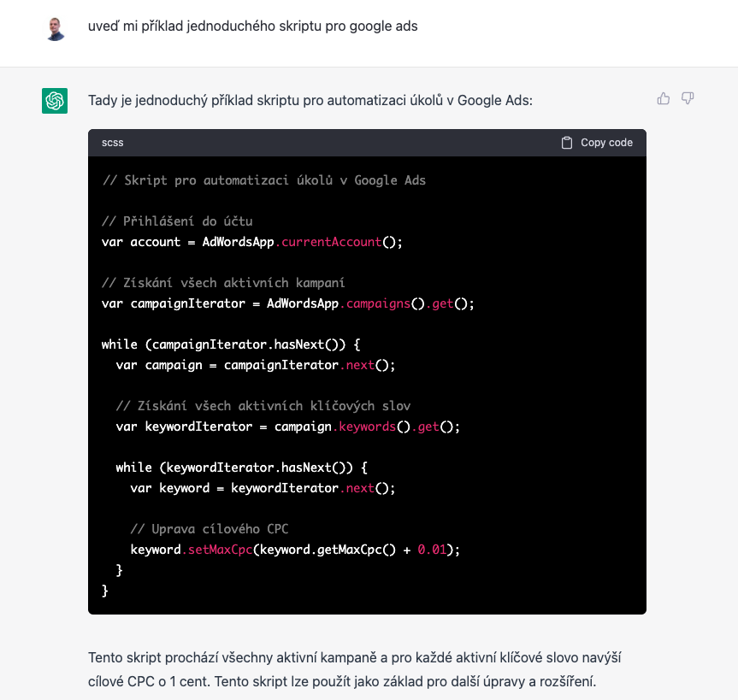Click the 'Získání všech aktivních kampaní' comment

click(x=223, y=283)
